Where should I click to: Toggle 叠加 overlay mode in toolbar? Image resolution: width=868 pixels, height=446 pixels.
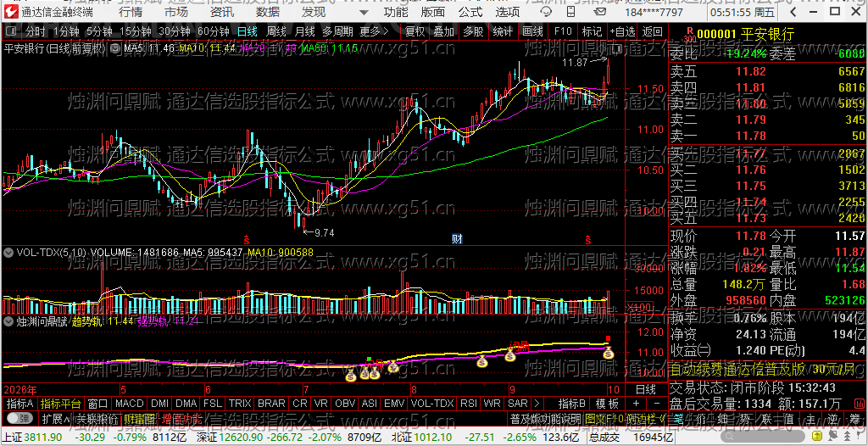[x=444, y=31]
